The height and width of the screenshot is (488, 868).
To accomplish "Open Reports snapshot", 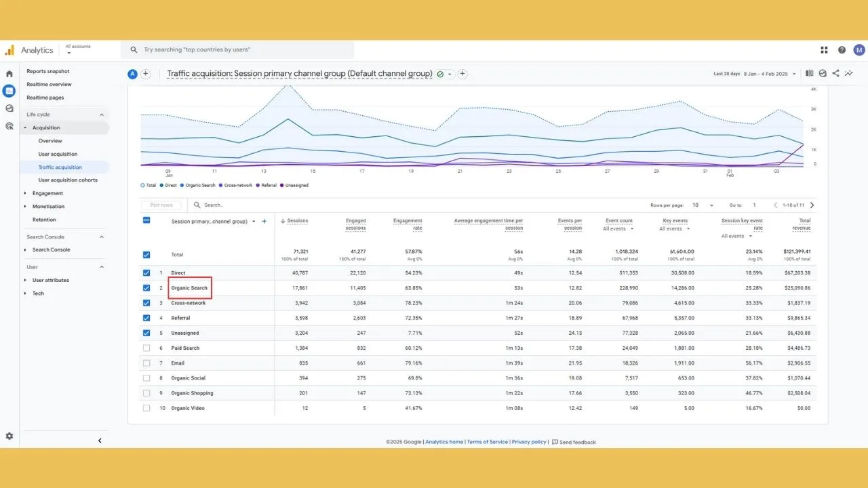I will (x=48, y=71).
